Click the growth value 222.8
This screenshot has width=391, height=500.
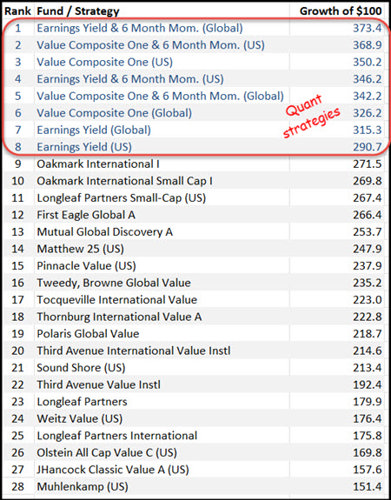pos(367,317)
